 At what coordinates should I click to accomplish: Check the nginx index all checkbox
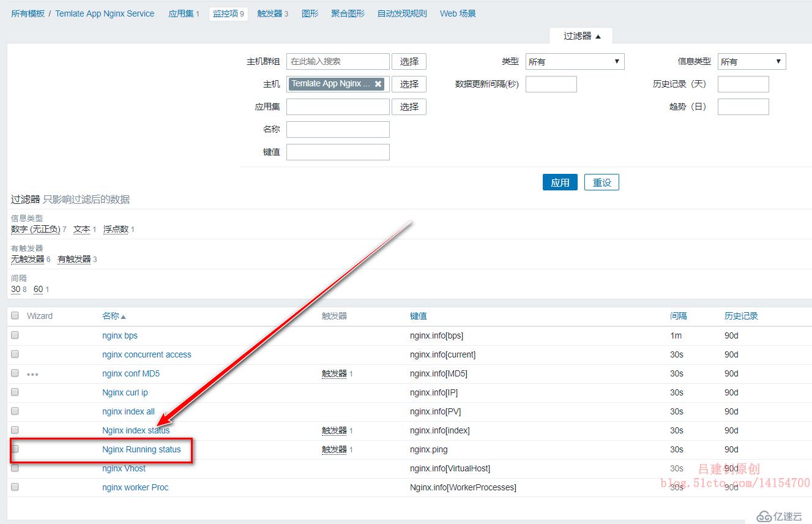pos(15,411)
